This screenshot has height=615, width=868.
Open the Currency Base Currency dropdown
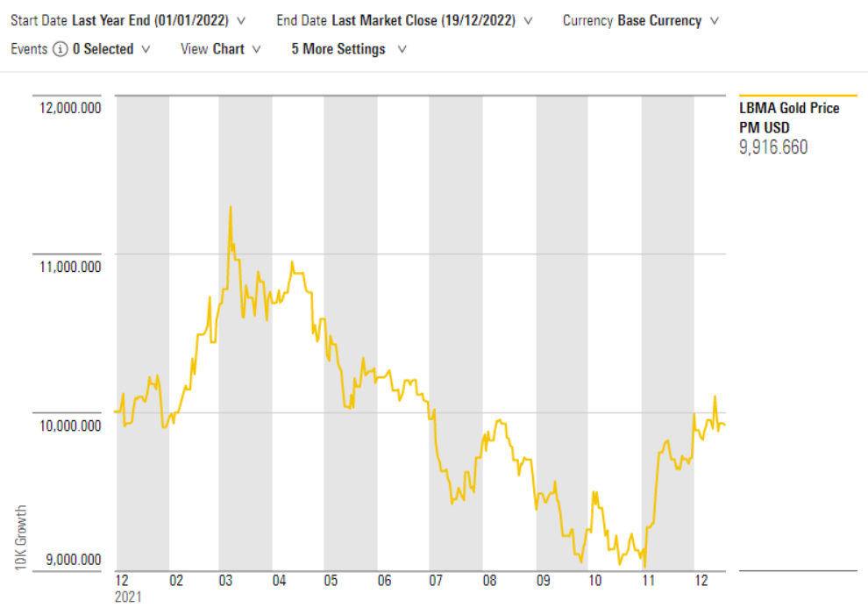640,19
